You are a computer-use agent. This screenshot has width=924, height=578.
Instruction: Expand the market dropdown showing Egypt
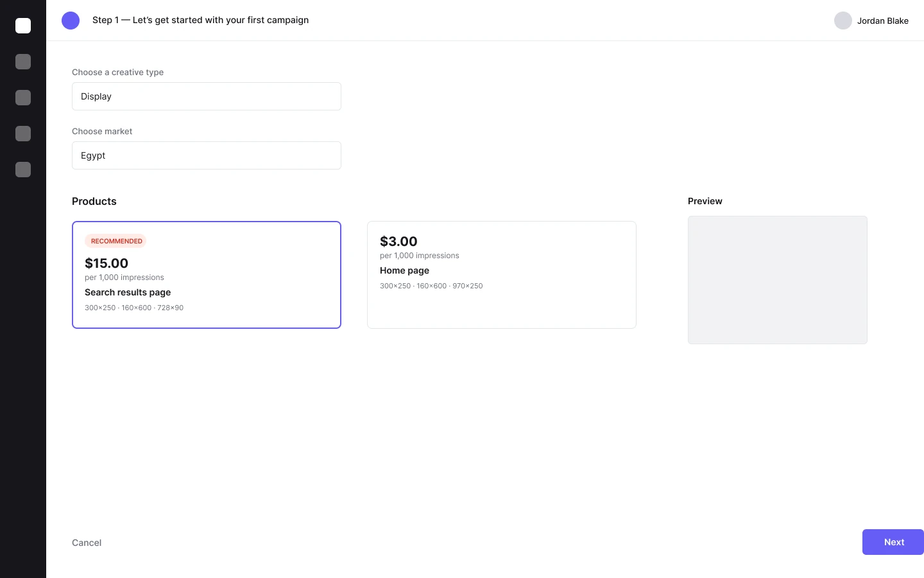point(207,155)
